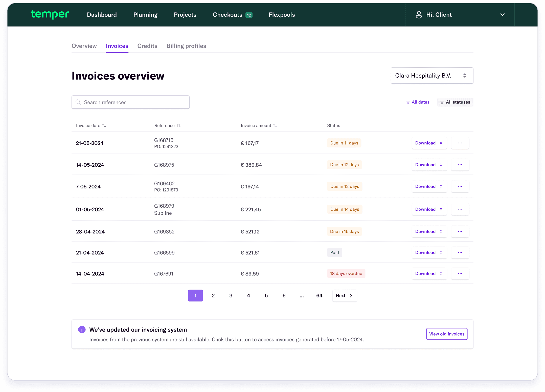The height and width of the screenshot is (392, 545).
Task: Click the temper logo
Action: click(x=50, y=14)
